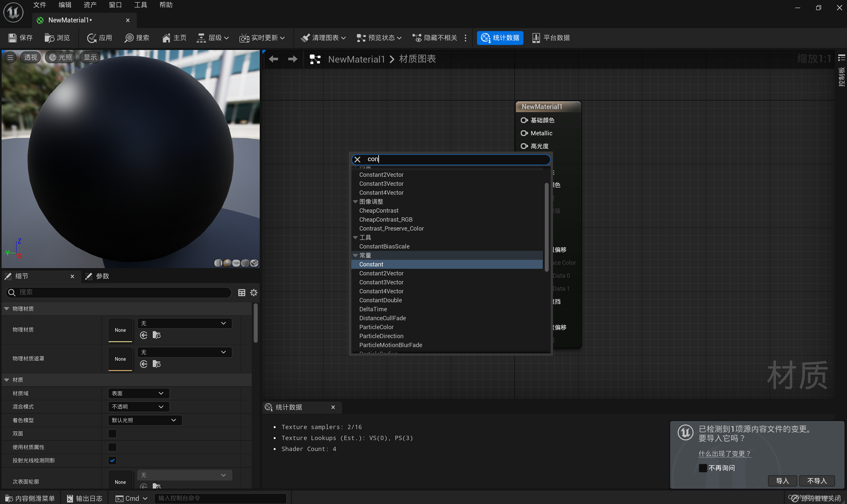847x504 pixels.
Task: Uncheck cast ray traced shadows
Action: click(112, 460)
